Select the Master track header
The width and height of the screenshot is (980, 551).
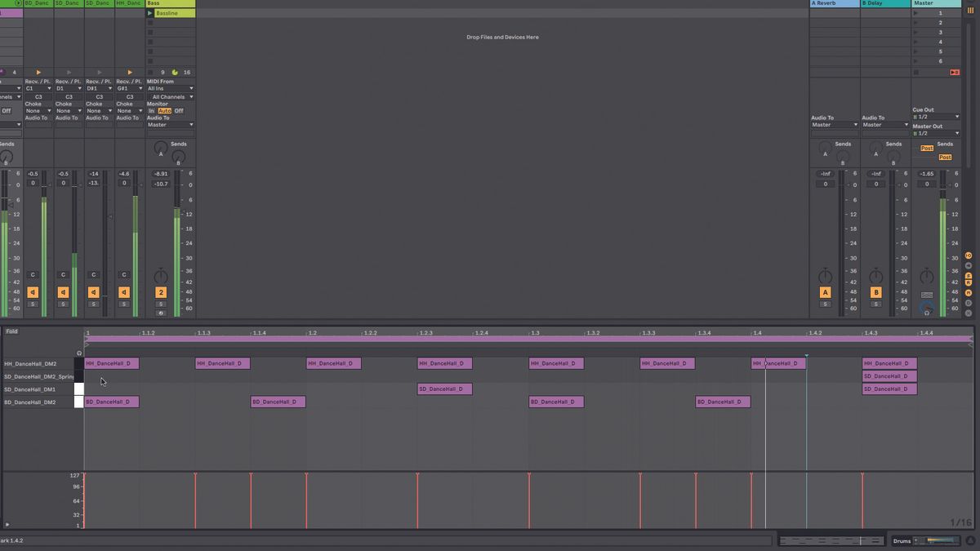tap(931, 3)
